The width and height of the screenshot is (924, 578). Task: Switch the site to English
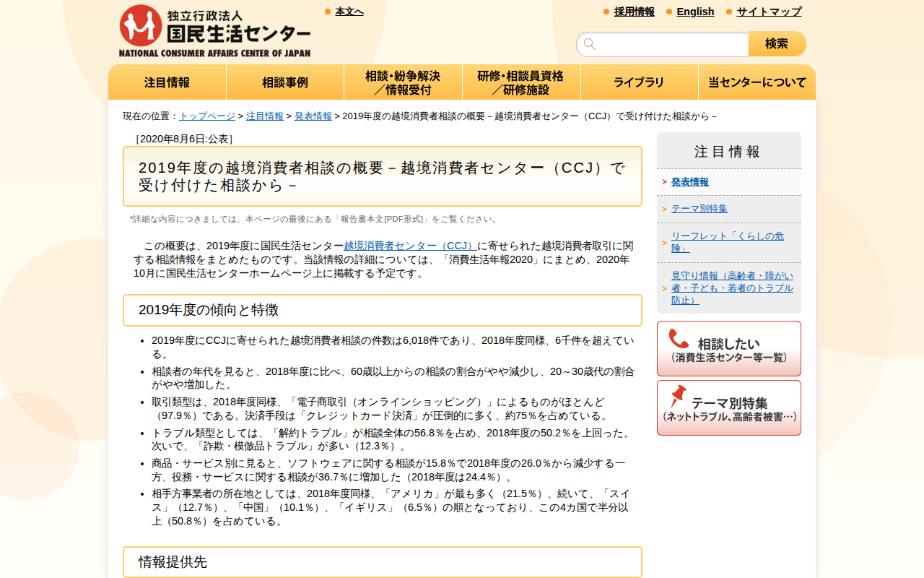pyautogui.click(x=695, y=12)
